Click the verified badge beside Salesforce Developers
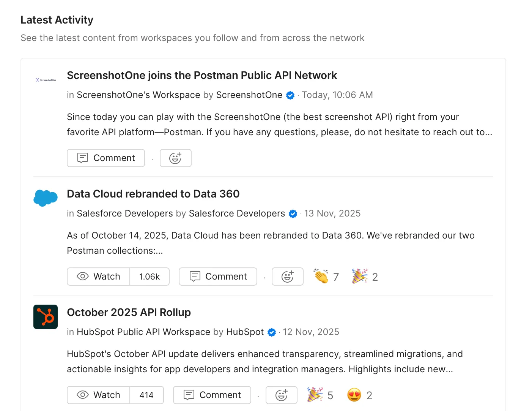The image size is (532, 411). coord(293,213)
